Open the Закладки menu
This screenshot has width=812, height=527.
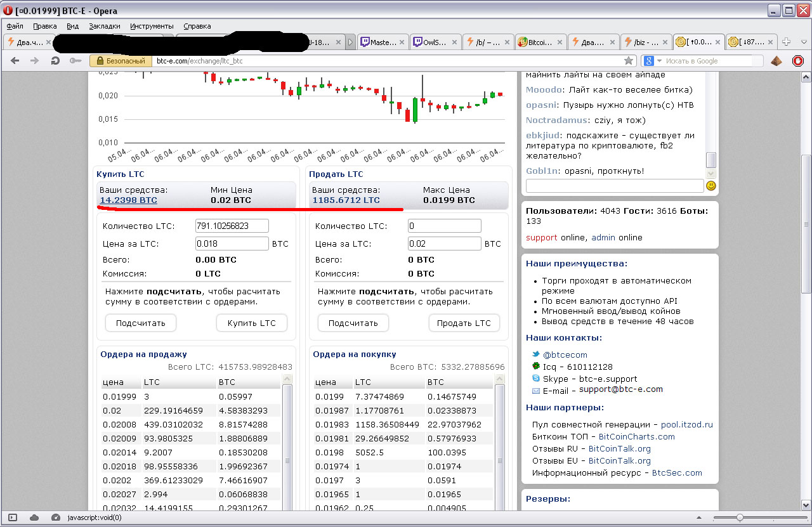pyautogui.click(x=105, y=26)
